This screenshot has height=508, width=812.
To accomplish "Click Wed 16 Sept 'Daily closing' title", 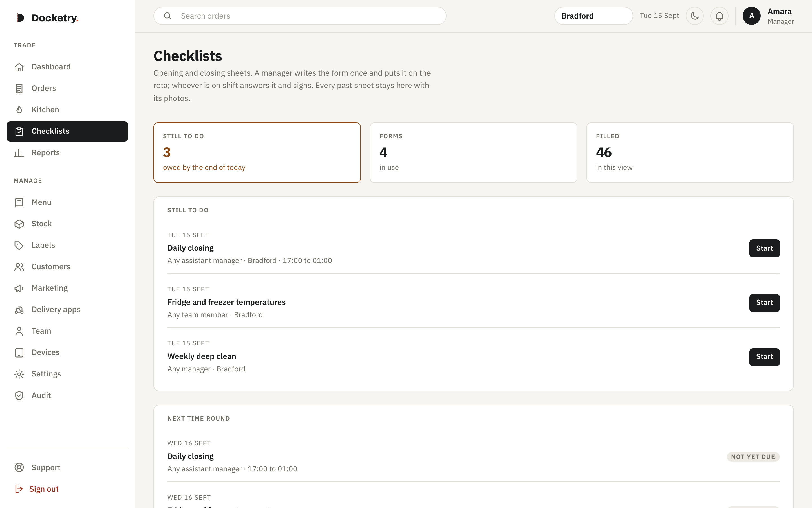I will (191, 456).
